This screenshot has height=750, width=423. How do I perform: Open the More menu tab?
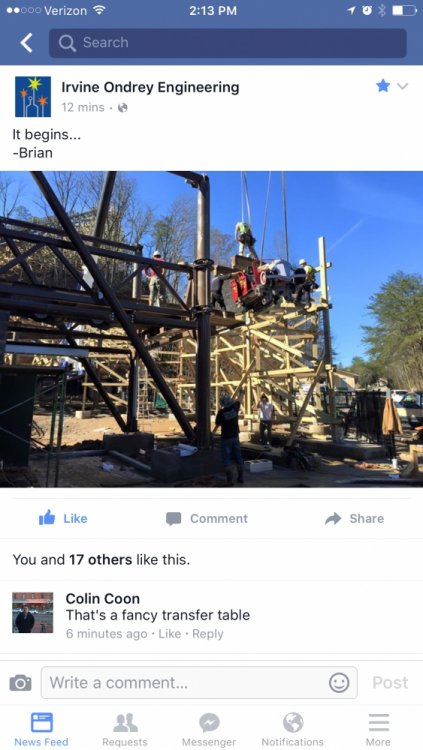pyautogui.click(x=378, y=729)
